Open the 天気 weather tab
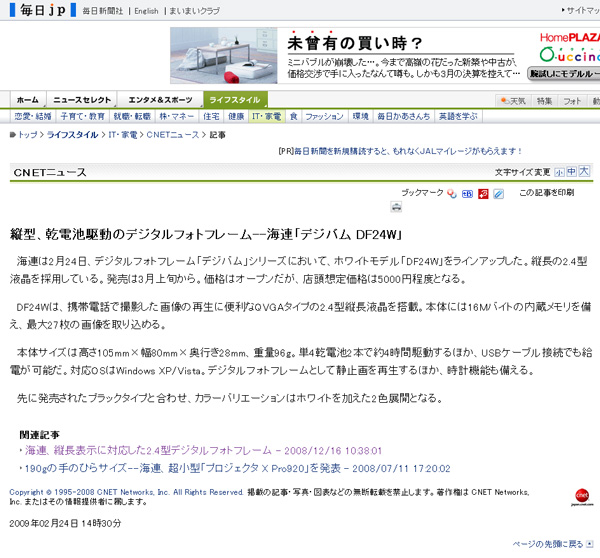600x558 pixels. coord(514,101)
